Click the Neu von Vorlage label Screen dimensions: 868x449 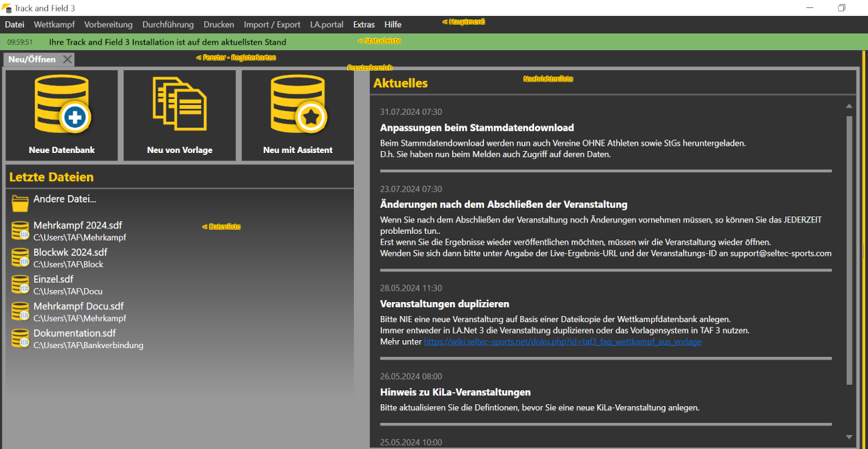coord(180,150)
